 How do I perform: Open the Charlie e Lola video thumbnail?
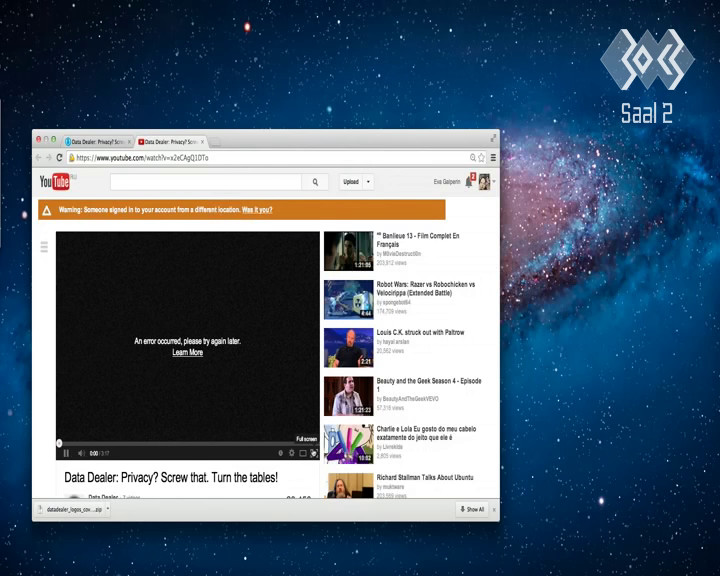[x=349, y=444]
